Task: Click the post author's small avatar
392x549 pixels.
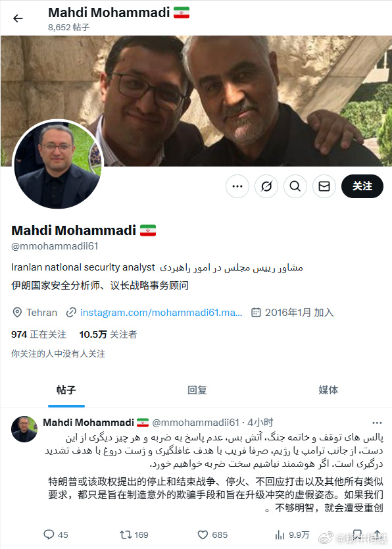Action: (24, 429)
